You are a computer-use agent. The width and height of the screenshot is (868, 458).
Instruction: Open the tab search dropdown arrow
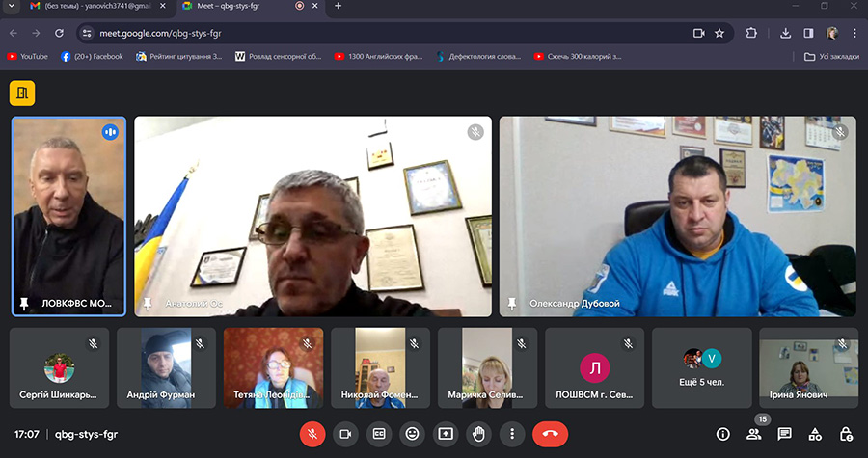(11, 6)
